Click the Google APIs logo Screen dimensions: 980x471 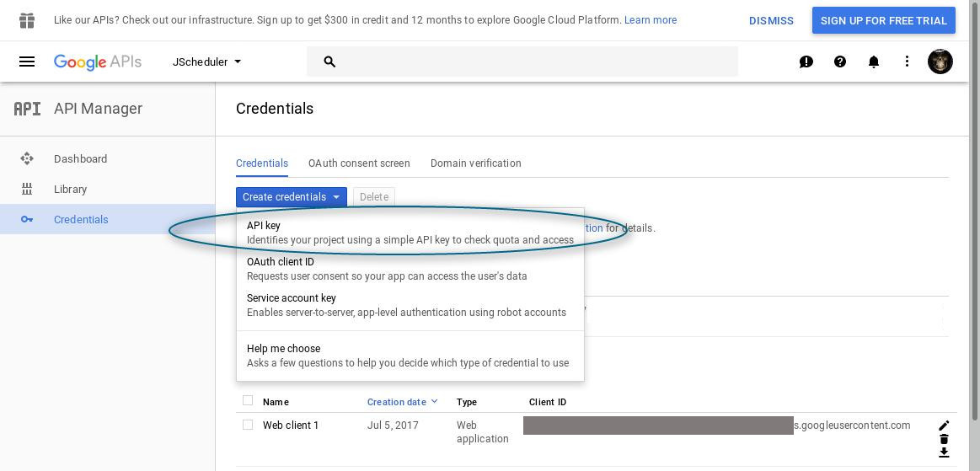coord(98,62)
